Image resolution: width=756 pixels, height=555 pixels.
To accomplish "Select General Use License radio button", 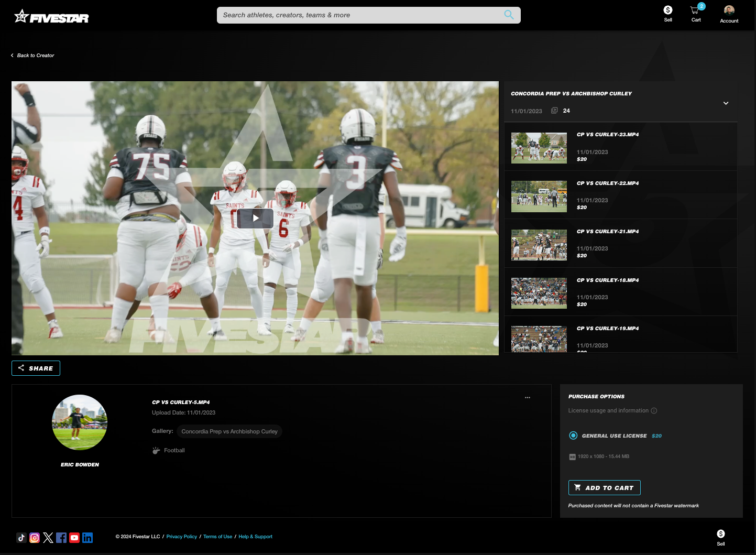I will click(x=573, y=436).
